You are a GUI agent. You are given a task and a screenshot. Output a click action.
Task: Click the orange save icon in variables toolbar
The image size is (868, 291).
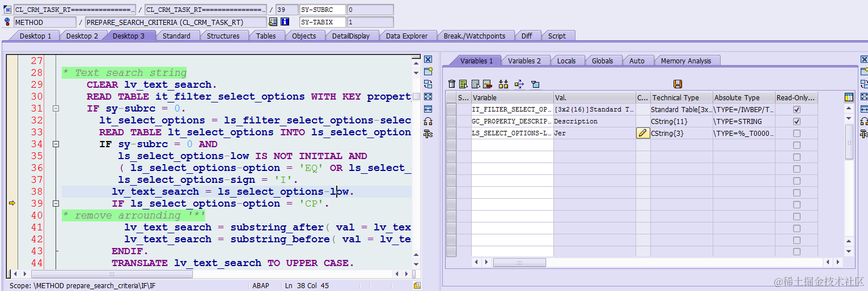[x=678, y=84]
